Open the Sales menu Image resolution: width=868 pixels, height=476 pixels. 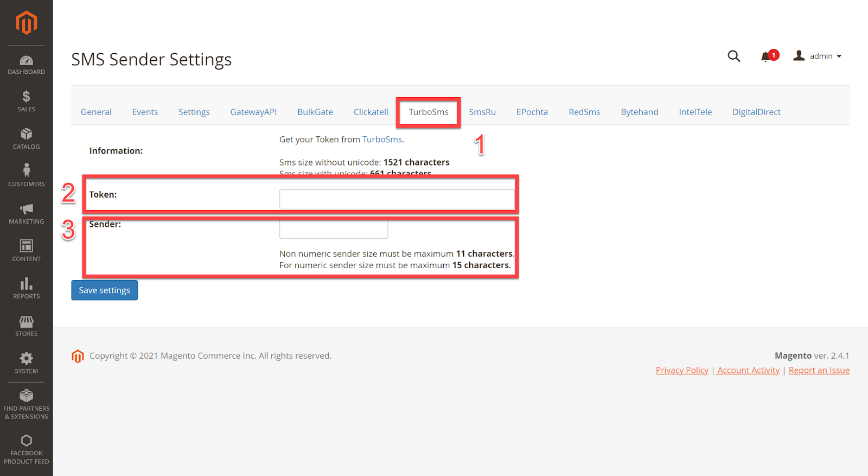click(26, 101)
